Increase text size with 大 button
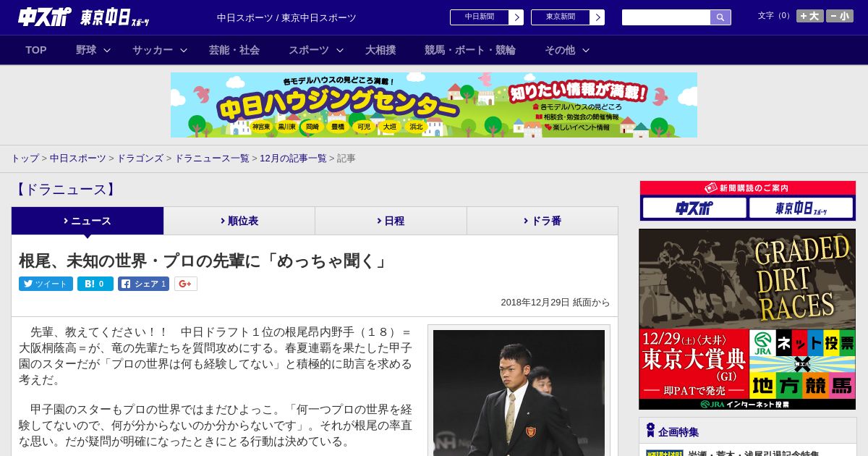Image resolution: width=868 pixels, height=456 pixels. tap(809, 16)
